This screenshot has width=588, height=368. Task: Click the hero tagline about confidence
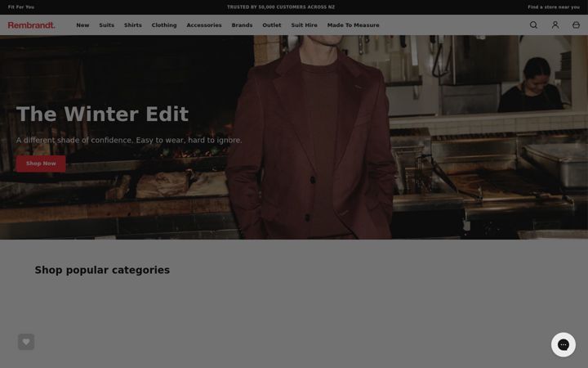129,140
